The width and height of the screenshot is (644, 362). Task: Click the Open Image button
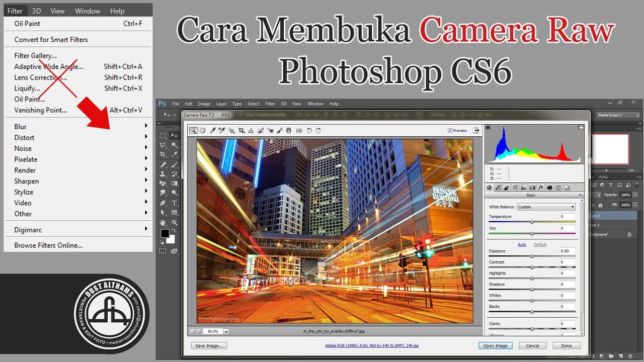click(x=496, y=345)
